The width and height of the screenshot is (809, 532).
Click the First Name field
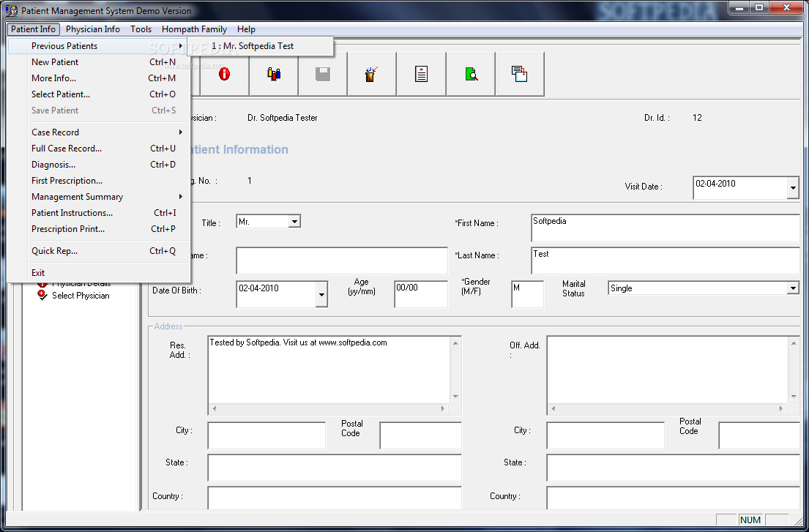(666, 228)
